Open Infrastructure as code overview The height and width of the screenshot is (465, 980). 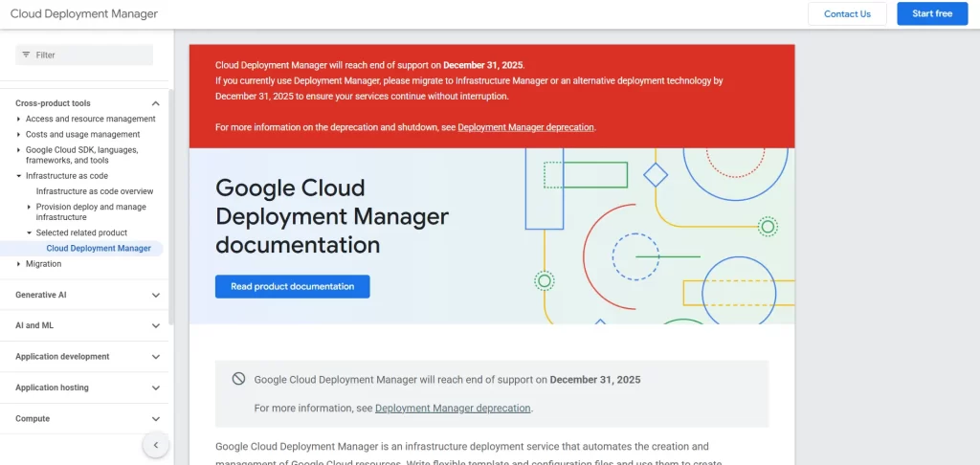pyautogui.click(x=95, y=191)
